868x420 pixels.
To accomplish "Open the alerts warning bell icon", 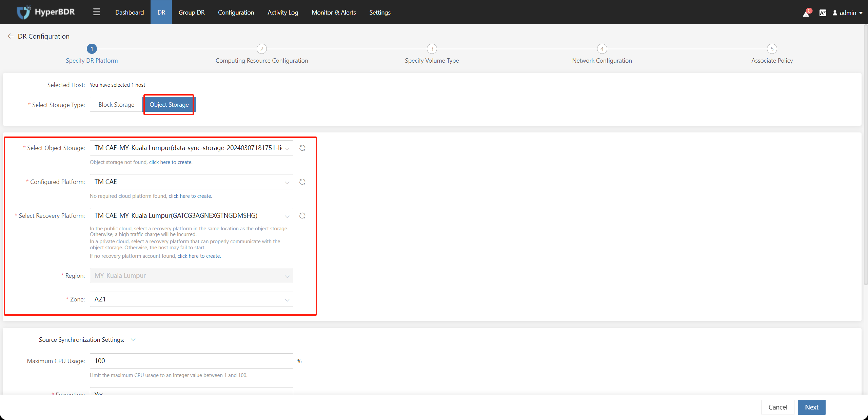I will (806, 13).
